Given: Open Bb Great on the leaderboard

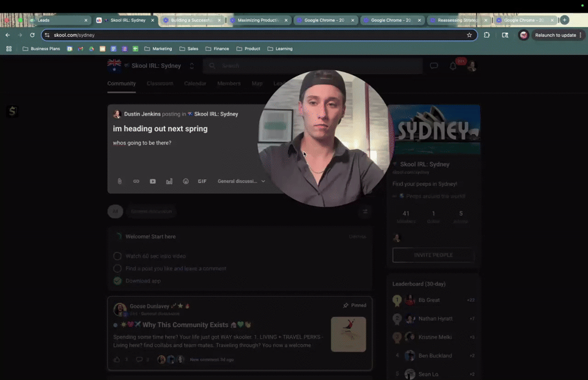Looking at the screenshot, I should tap(428, 300).
